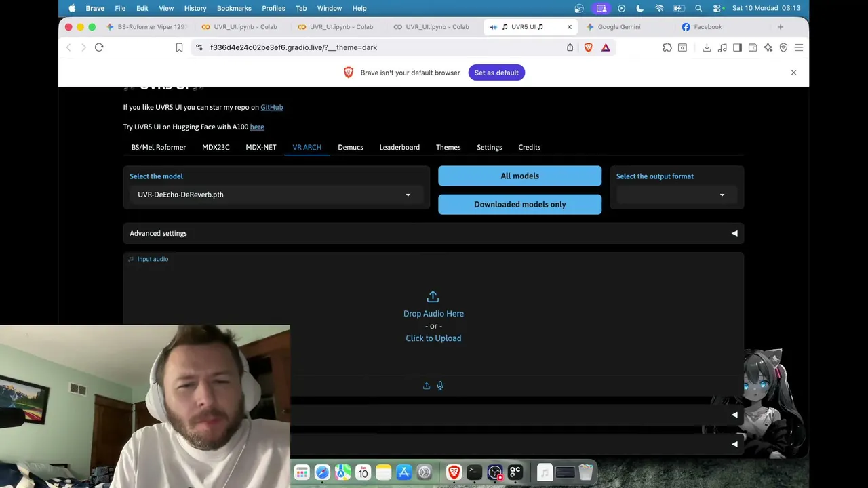Switch to BS-Roformer Viper browser tab
868x488 pixels.
pyautogui.click(x=147, y=27)
